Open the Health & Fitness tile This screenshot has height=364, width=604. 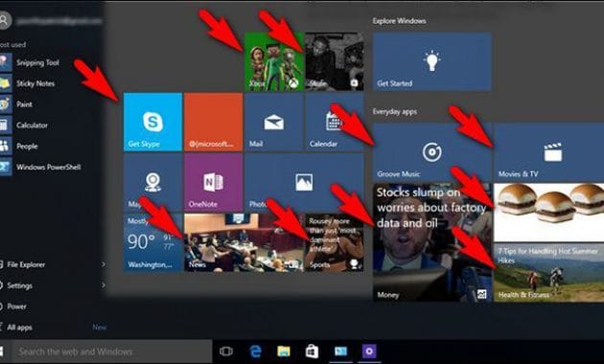click(x=549, y=272)
